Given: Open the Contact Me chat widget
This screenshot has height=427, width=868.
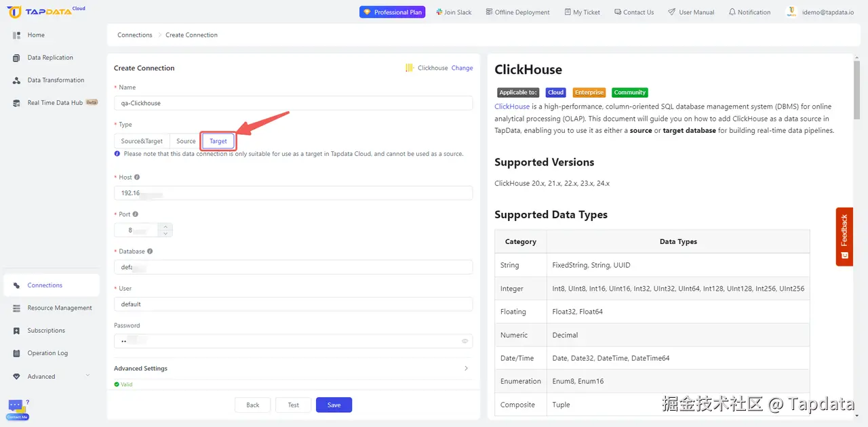Looking at the screenshot, I should click(18, 409).
